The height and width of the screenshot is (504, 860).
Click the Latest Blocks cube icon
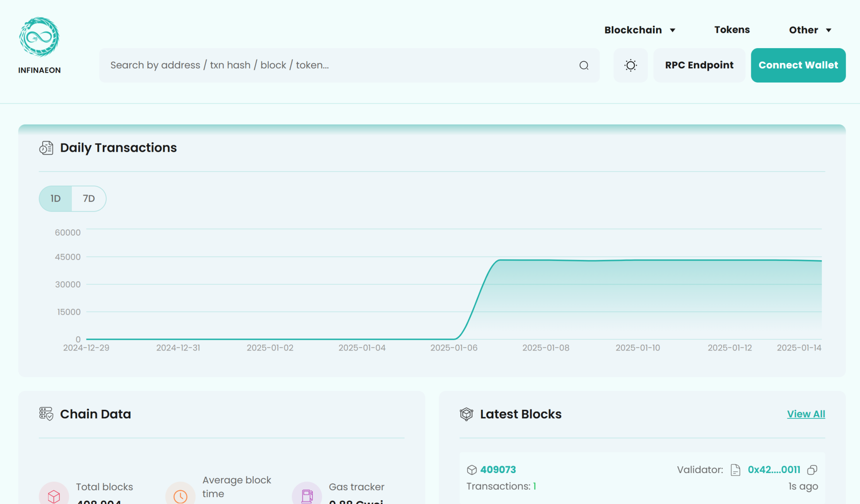(x=466, y=414)
